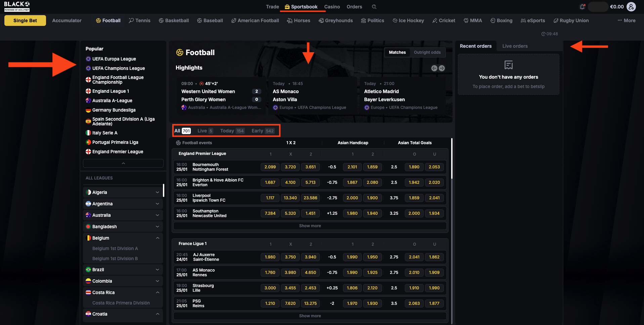Toggle view to Outright odds
The width and height of the screenshot is (644, 325).
pyautogui.click(x=427, y=52)
